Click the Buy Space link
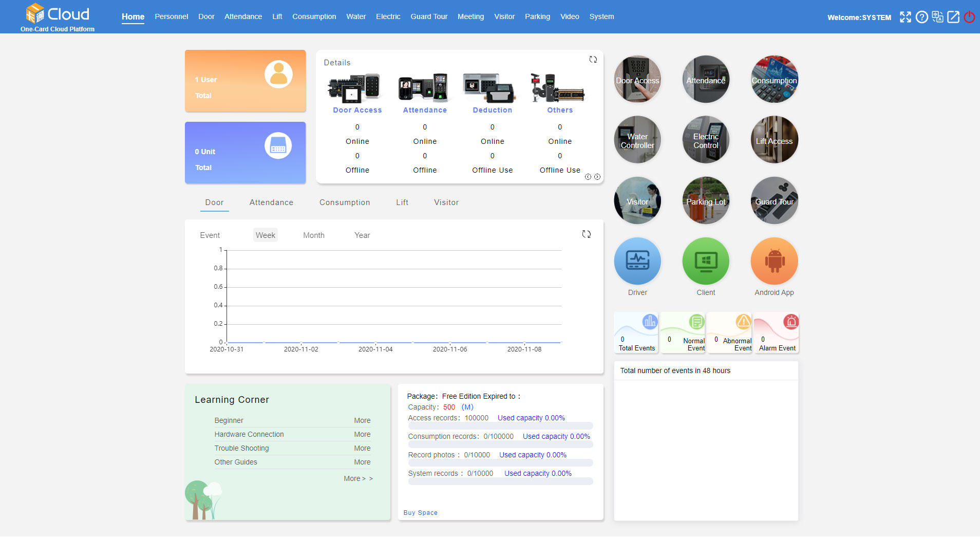 tap(420, 513)
